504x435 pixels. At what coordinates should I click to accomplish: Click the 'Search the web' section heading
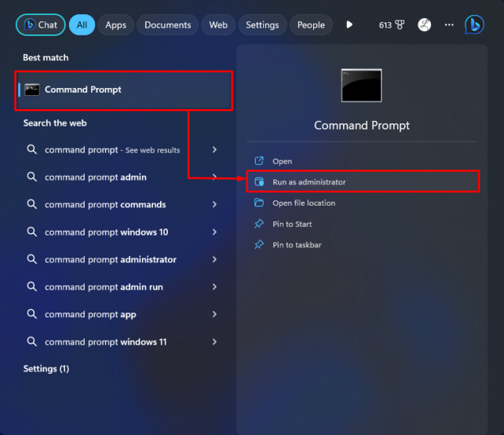[x=55, y=123]
